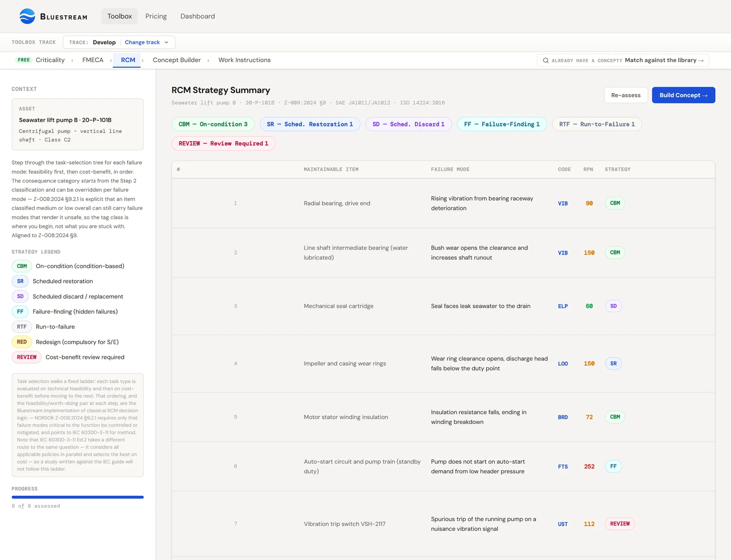
Task: Select the FF Failure-Finding 1 chip
Action: (x=501, y=124)
